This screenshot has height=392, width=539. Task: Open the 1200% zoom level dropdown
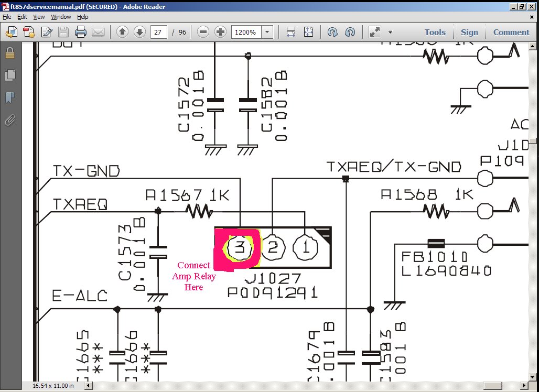(267, 32)
